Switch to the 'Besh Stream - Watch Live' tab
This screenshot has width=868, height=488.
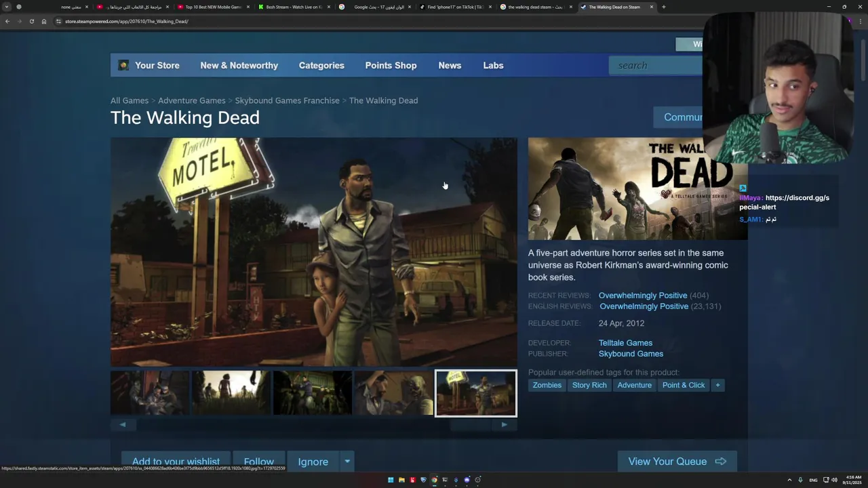coord(294,7)
